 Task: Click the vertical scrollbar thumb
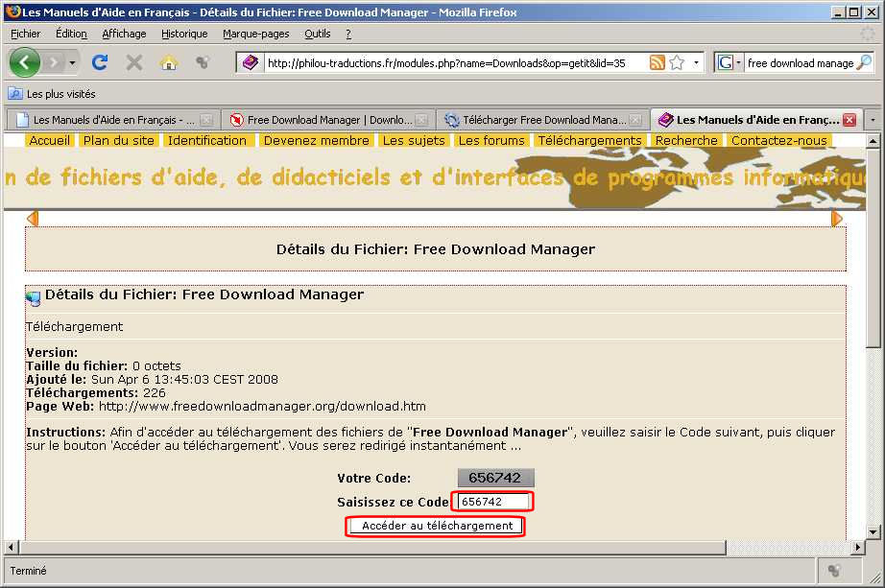(872, 247)
